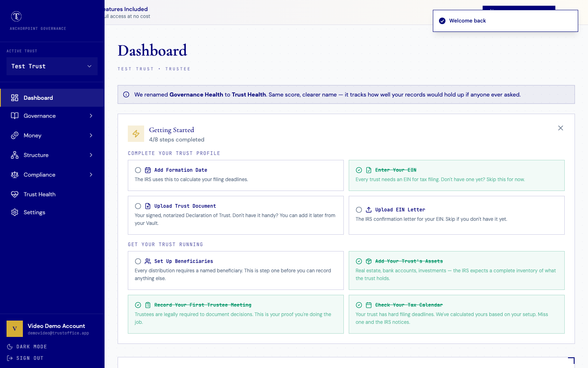Open the Structure menu item
Image resolution: width=588 pixels, height=368 pixels.
tap(52, 155)
